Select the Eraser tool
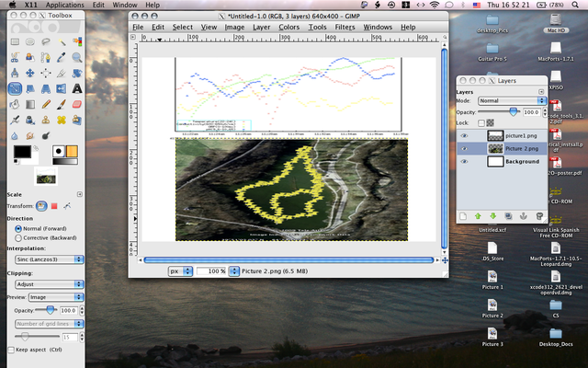The image size is (588, 368). coord(77,104)
